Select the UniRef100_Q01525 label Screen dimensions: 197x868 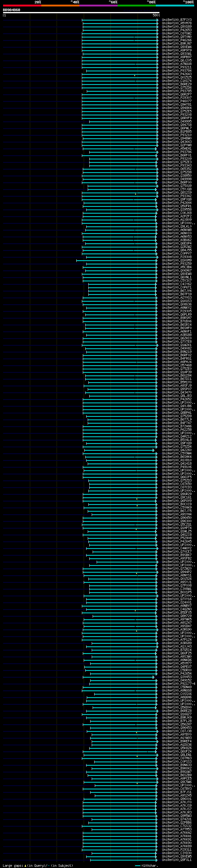pos(176,78)
